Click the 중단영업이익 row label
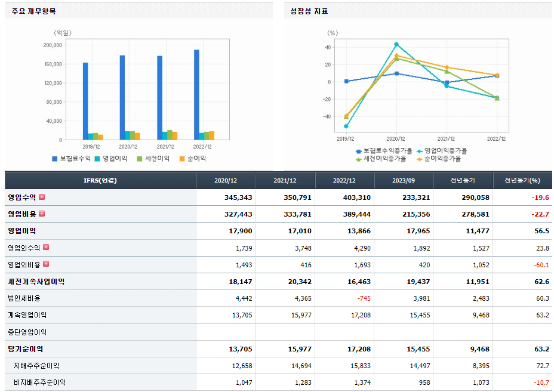 (x=27, y=332)
